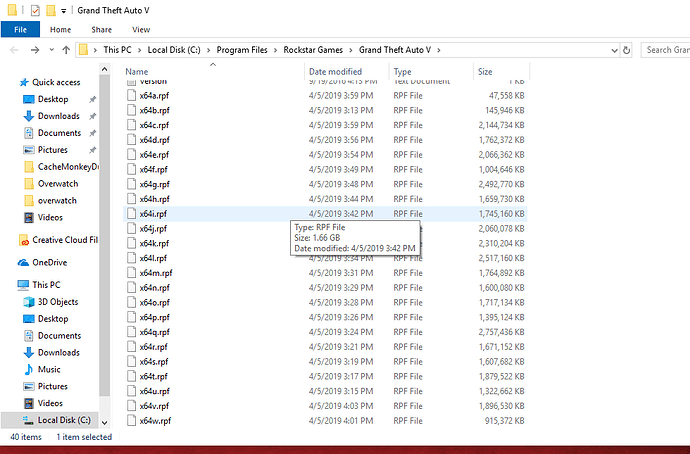Click file icon of x64p.rpf
Viewport: 690px width, 454px height.
131,317
